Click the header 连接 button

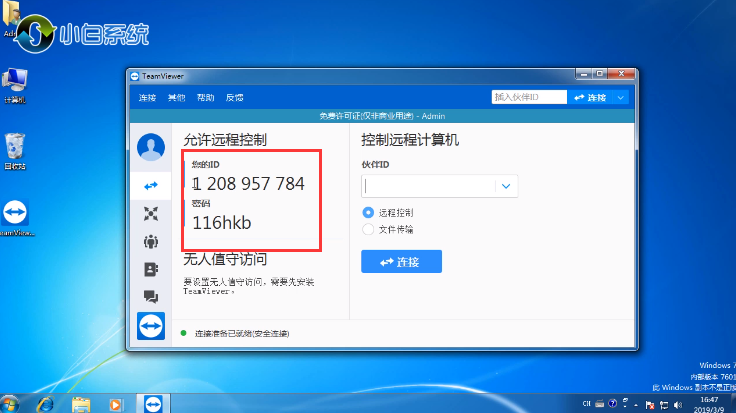pyautogui.click(x=590, y=97)
